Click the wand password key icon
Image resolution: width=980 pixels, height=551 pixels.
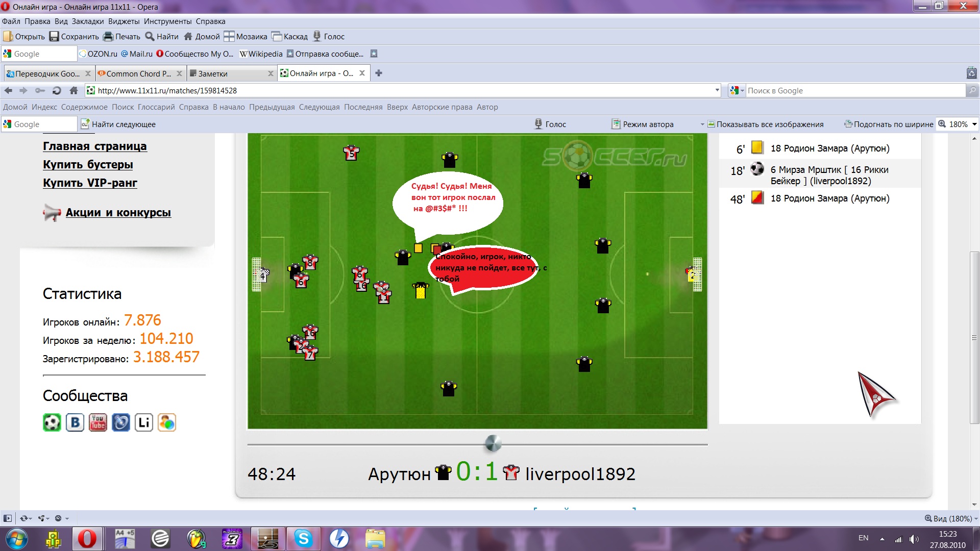[x=40, y=90]
